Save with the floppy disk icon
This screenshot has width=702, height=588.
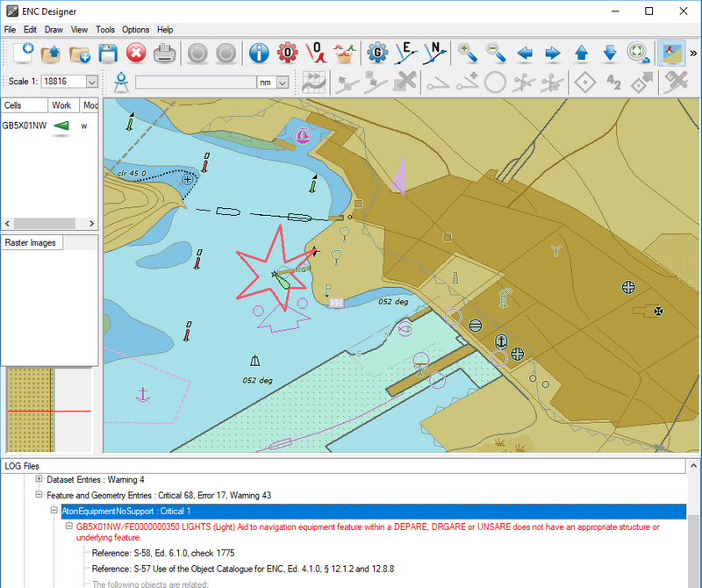click(108, 54)
